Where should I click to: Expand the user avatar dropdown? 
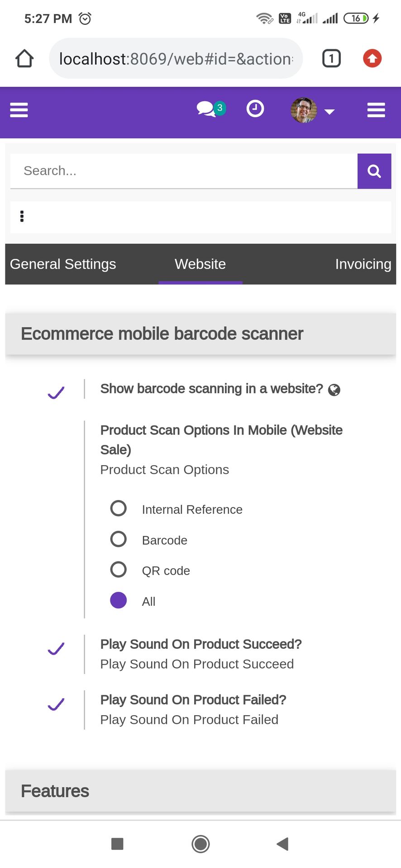[312, 110]
